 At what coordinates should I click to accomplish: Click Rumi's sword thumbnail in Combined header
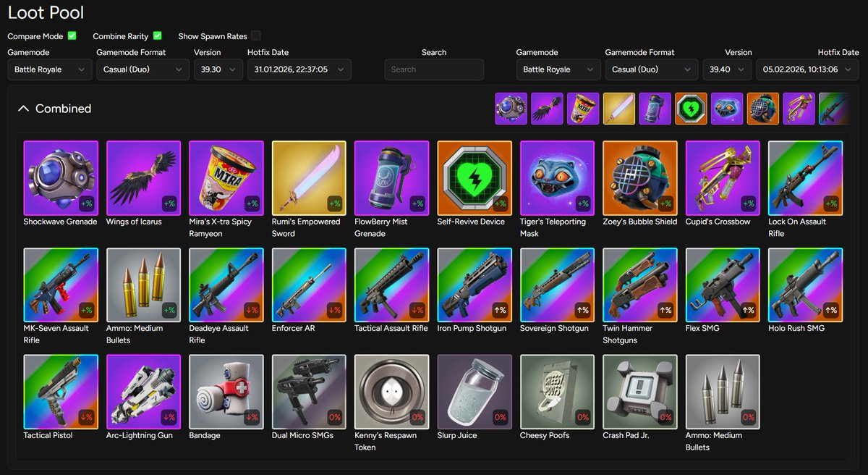coord(619,109)
